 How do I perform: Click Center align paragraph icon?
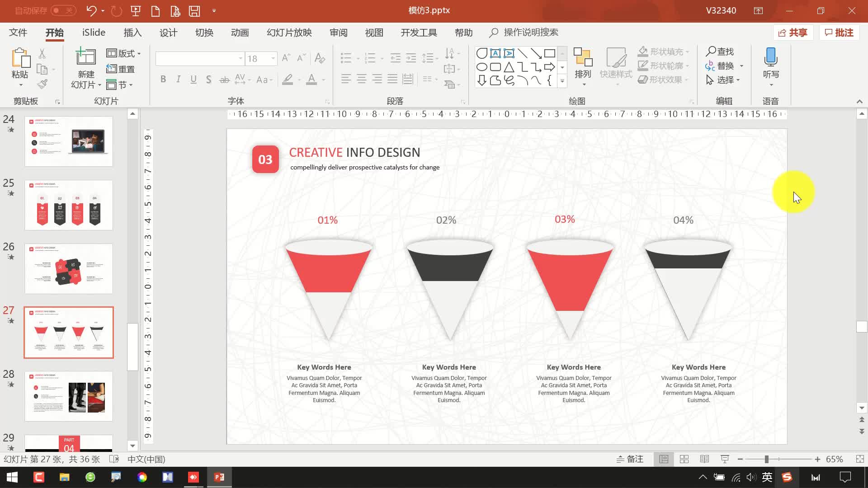point(362,79)
